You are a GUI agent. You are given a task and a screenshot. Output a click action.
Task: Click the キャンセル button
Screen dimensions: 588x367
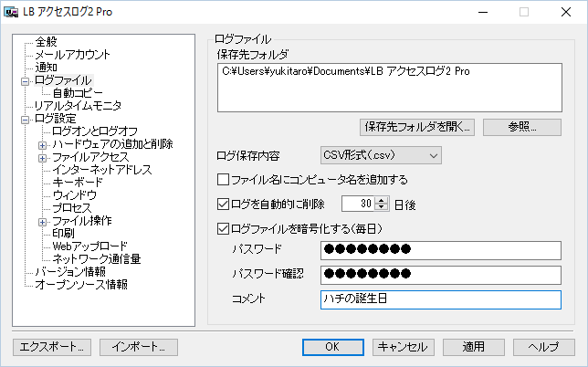[404, 347]
